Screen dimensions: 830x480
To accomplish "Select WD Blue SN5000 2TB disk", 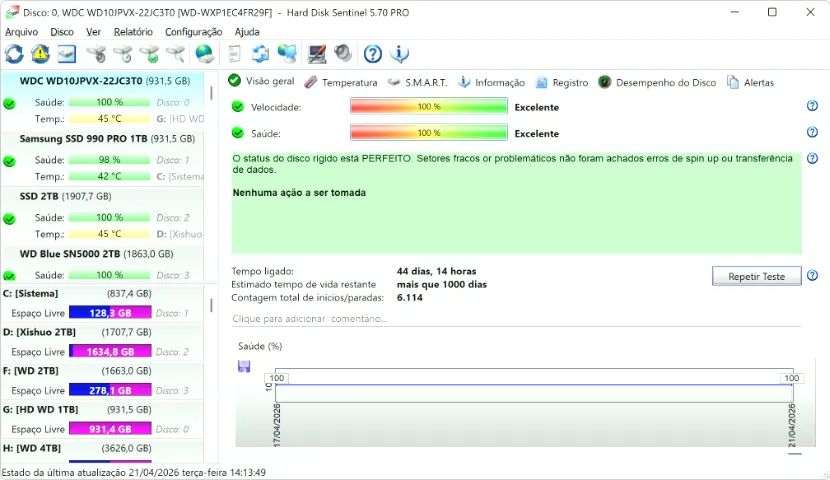I will (x=103, y=263).
